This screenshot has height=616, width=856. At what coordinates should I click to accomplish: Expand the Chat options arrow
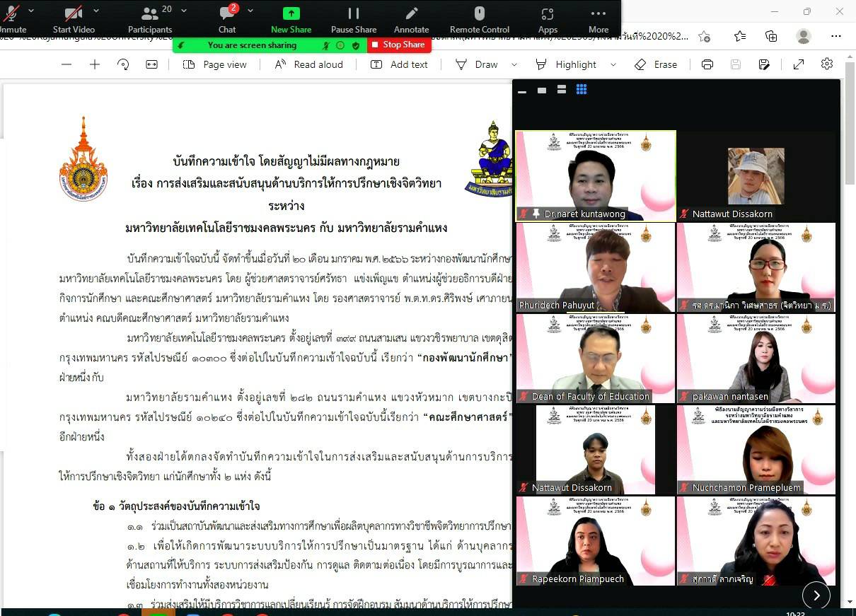click(250, 11)
